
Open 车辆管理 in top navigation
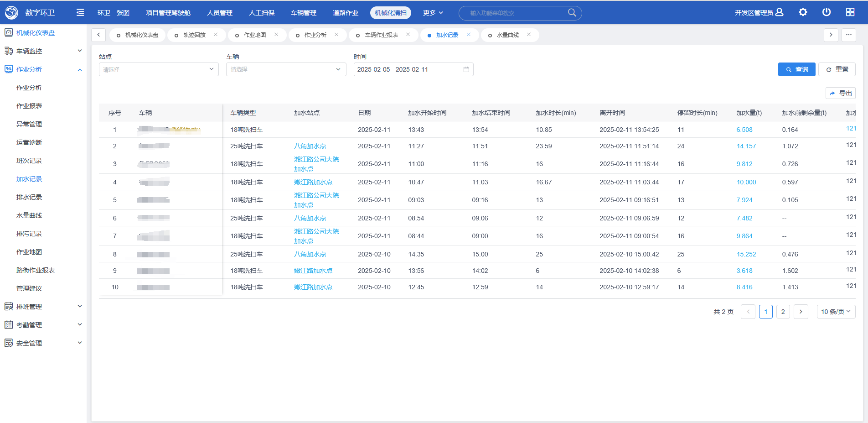coord(304,13)
